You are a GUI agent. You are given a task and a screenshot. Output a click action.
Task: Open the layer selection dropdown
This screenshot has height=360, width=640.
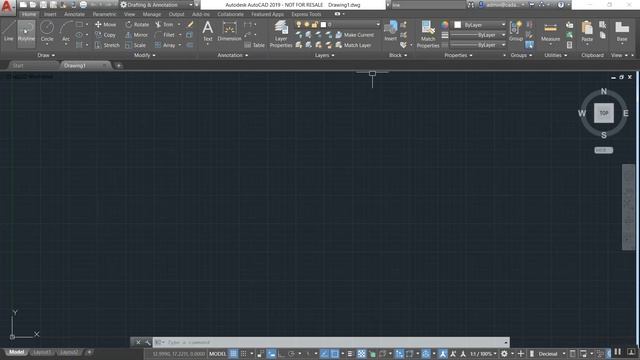[x=350, y=24]
